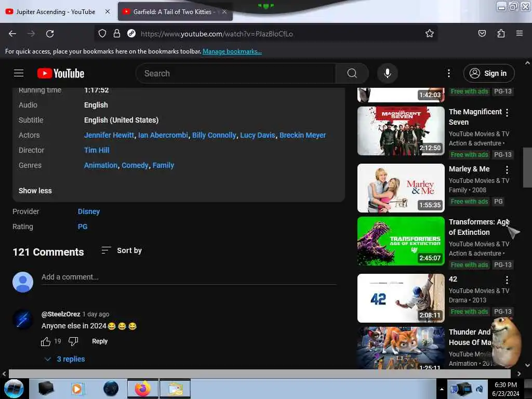Viewport: 532px width, 399px height.
Task: Click the horizontal scrollbar at bottom
Action: pos(260,374)
